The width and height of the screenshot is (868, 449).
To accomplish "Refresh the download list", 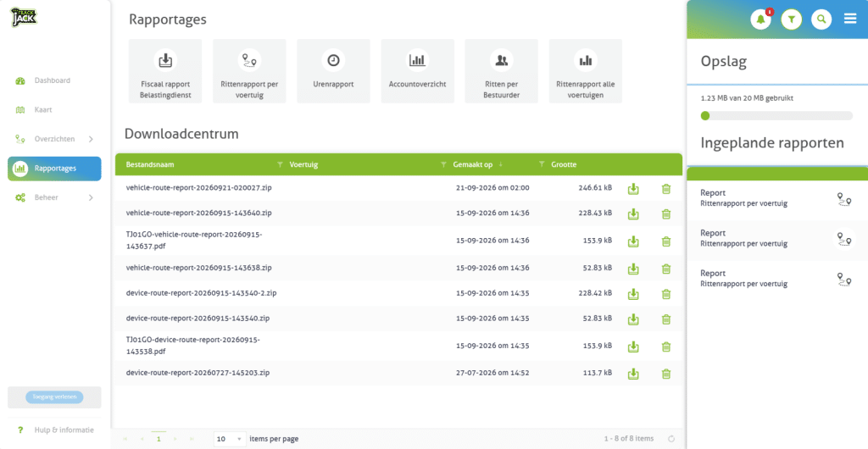I will point(671,439).
